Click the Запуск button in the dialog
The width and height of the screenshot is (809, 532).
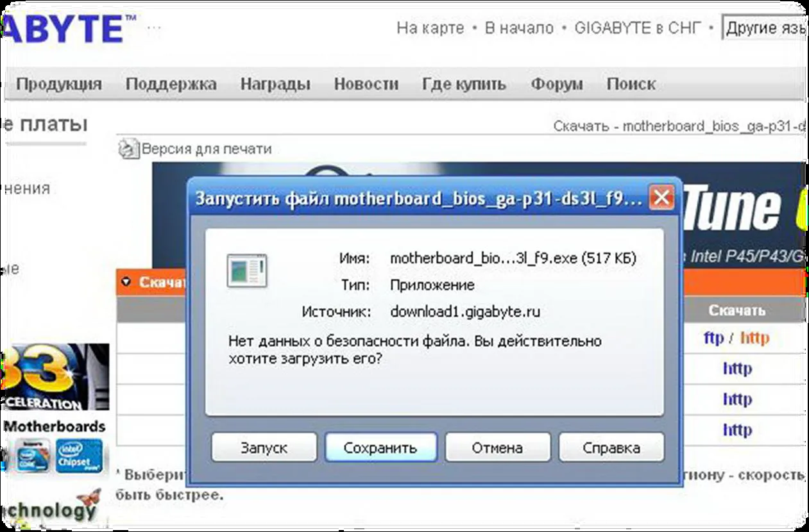coord(264,447)
